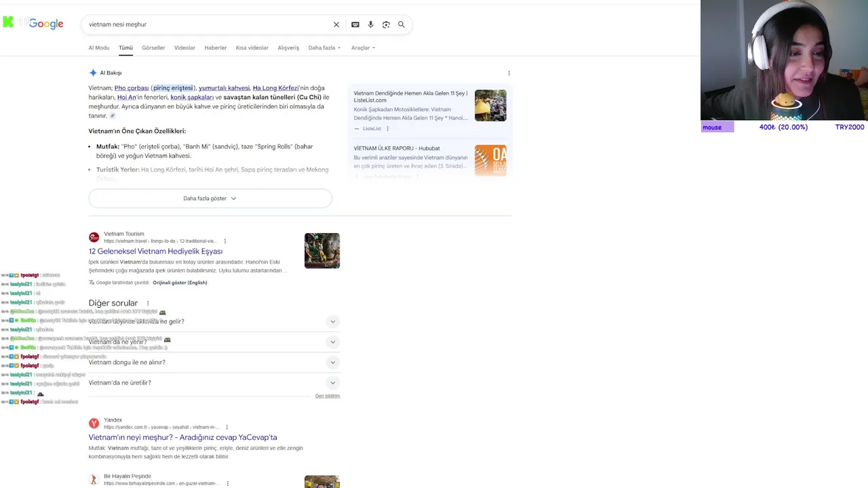Screen dimensions: 868x488
Task: Open '12 Geleneksel Vietnam Hediyelik Eşyası' result
Action: tap(155, 251)
